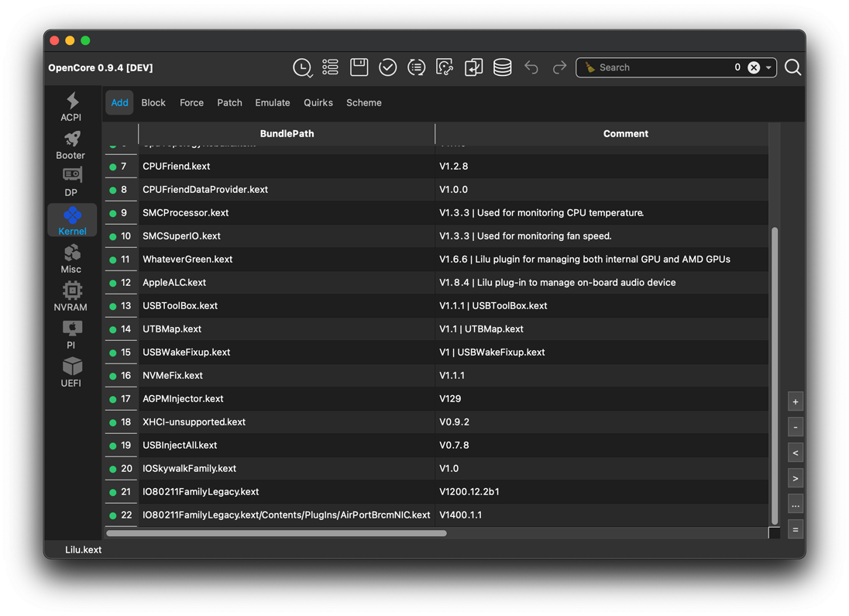Click the less-than move button
849x616 pixels.
796,453
